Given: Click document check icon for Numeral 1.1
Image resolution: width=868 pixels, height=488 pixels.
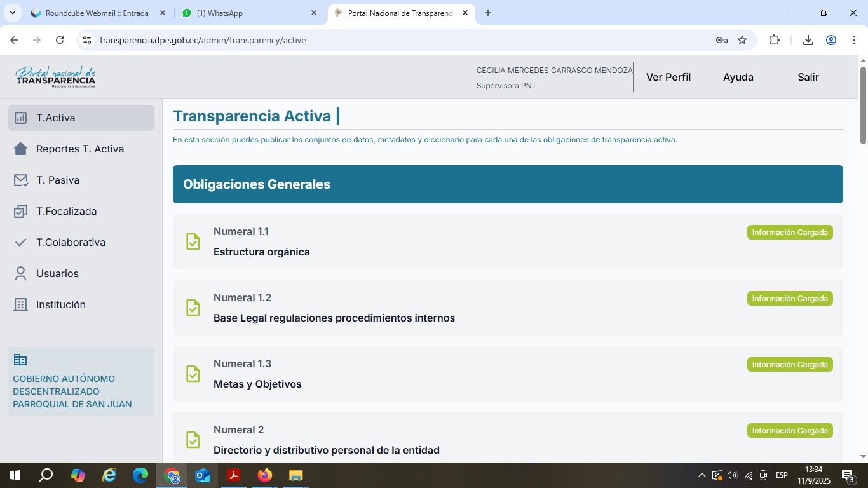Looking at the screenshot, I should [193, 241].
